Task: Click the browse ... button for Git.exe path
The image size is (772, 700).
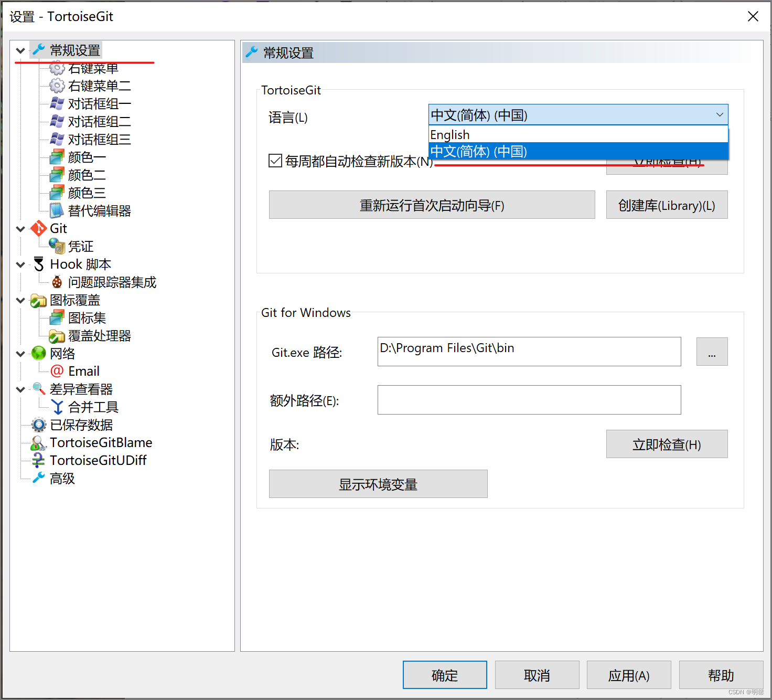Action: [712, 352]
